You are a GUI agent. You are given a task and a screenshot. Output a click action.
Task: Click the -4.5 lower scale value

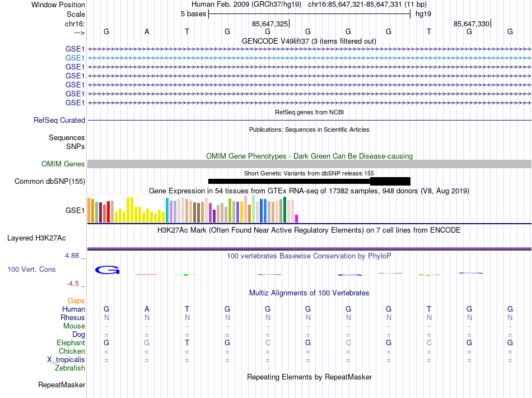(x=73, y=284)
